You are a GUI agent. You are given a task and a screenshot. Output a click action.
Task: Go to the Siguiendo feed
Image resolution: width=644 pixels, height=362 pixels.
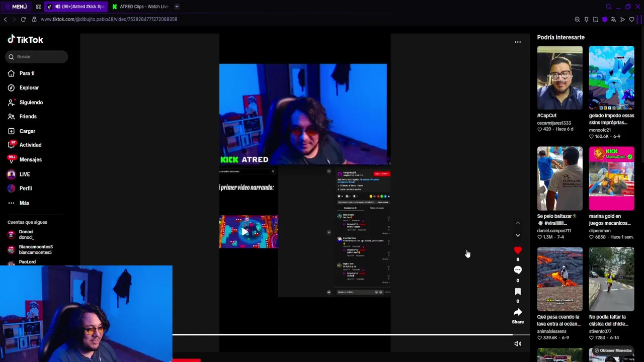31,102
